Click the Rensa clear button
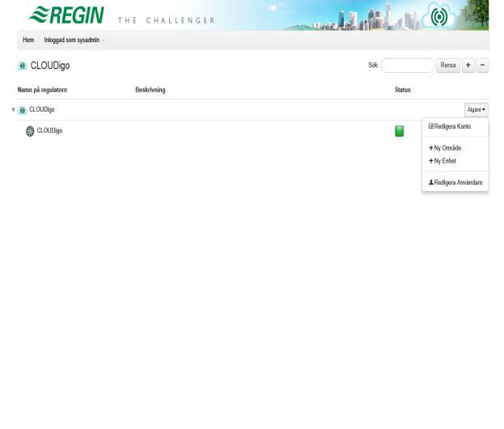This screenshot has height=429, width=504. 448,66
